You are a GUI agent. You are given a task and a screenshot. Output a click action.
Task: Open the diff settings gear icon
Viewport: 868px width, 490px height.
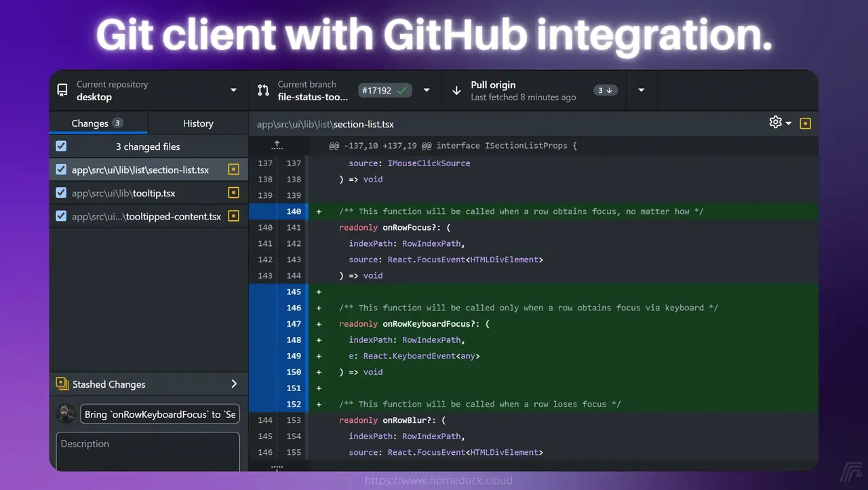tap(776, 122)
